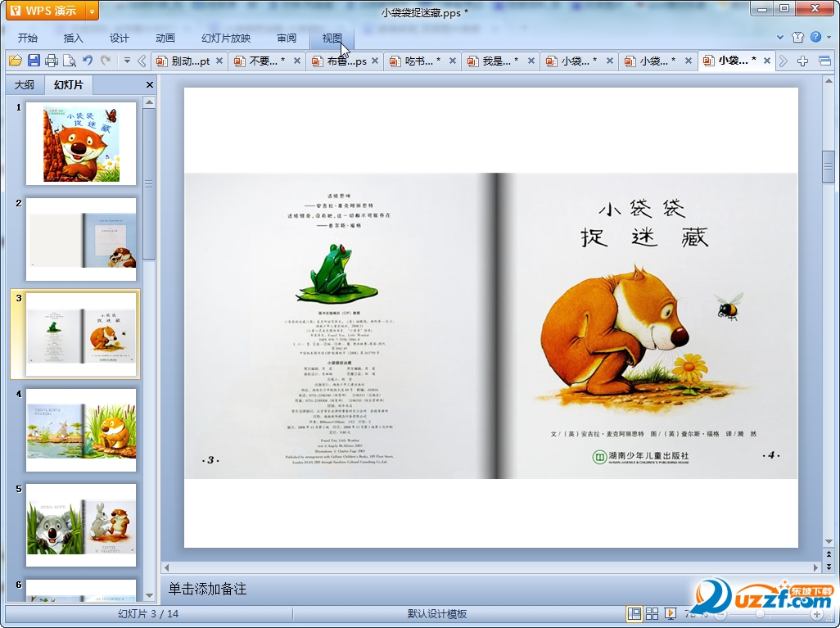The image size is (840, 628).
Task: Switch to Slide Sorter view
Action: [652, 613]
